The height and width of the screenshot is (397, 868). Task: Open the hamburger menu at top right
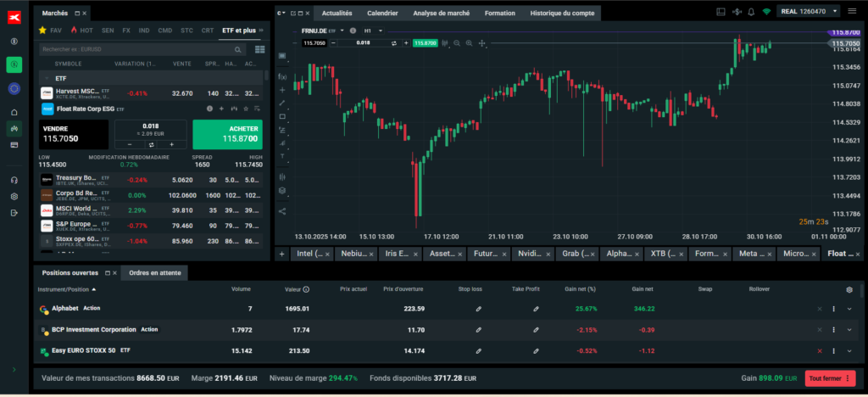851,12
